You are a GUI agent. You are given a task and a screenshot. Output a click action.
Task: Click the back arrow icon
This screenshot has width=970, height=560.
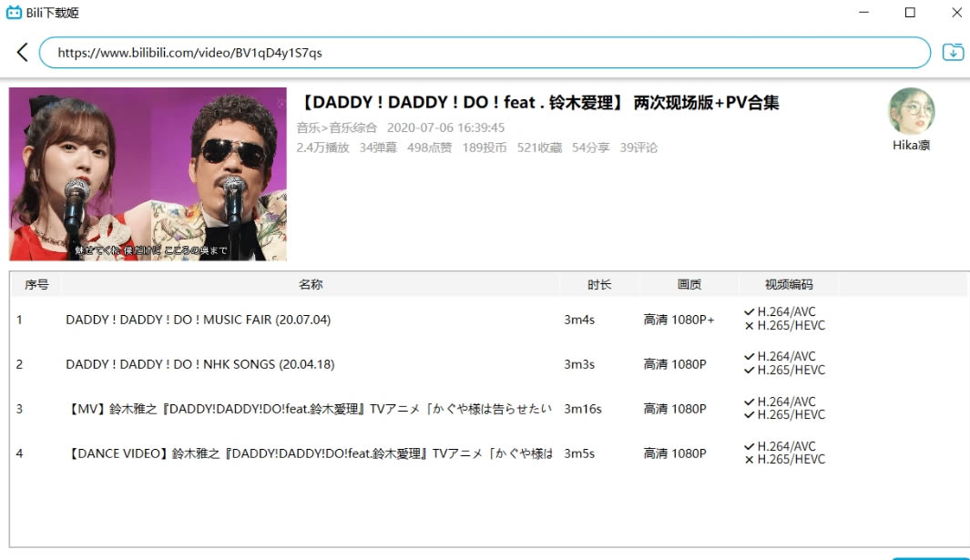coord(22,53)
